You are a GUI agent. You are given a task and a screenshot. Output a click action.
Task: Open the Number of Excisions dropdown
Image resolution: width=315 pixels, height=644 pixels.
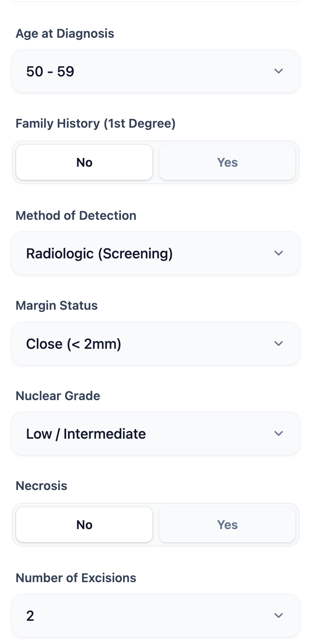coord(156,615)
